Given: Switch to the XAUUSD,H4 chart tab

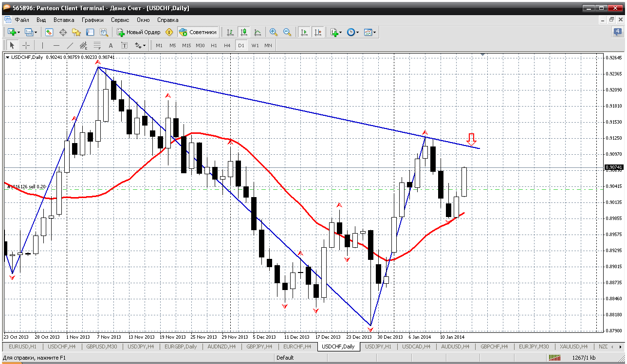Looking at the screenshot, I should [x=573, y=346].
